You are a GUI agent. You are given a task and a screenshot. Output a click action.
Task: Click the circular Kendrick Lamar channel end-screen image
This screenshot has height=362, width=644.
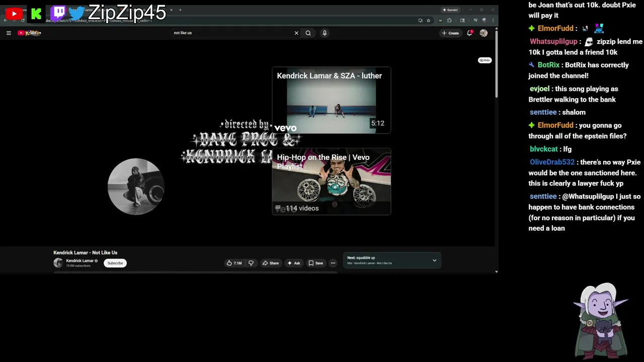pos(136,186)
